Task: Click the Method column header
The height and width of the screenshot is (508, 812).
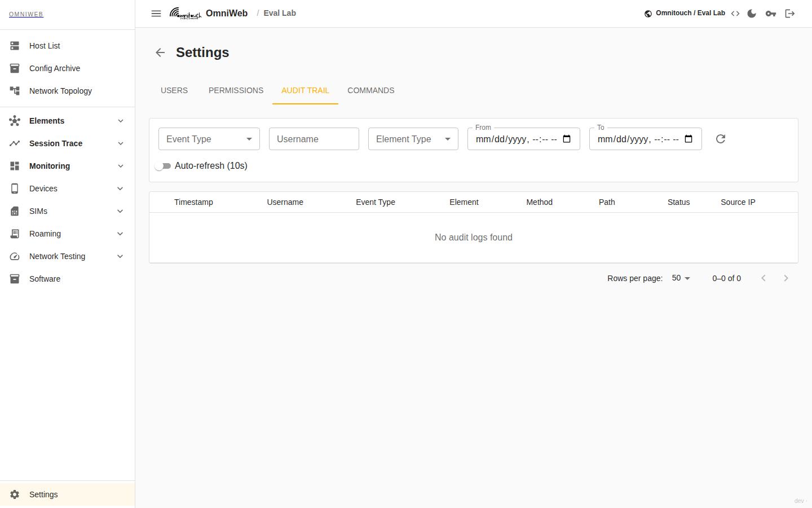Action: (x=540, y=202)
